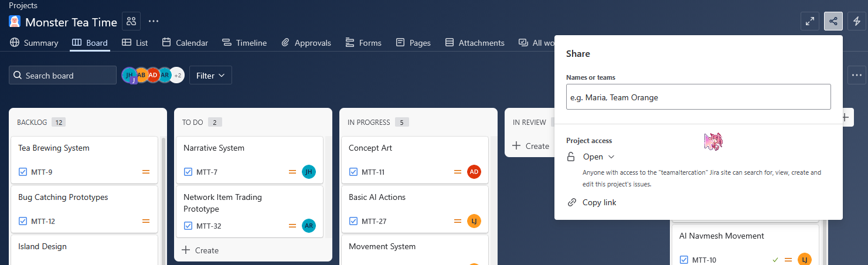Click the Search board field
Viewport: 868px width, 265px height.
pyautogui.click(x=63, y=75)
